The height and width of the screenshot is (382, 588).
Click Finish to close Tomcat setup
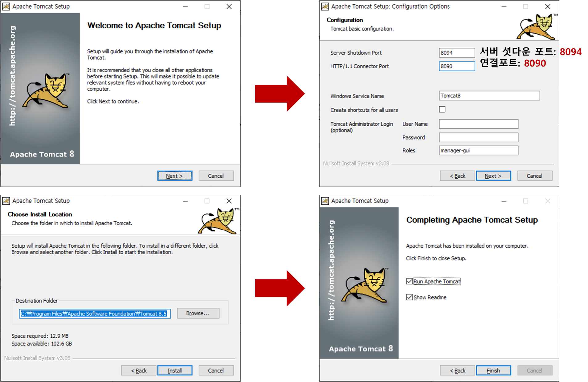click(x=493, y=371)
